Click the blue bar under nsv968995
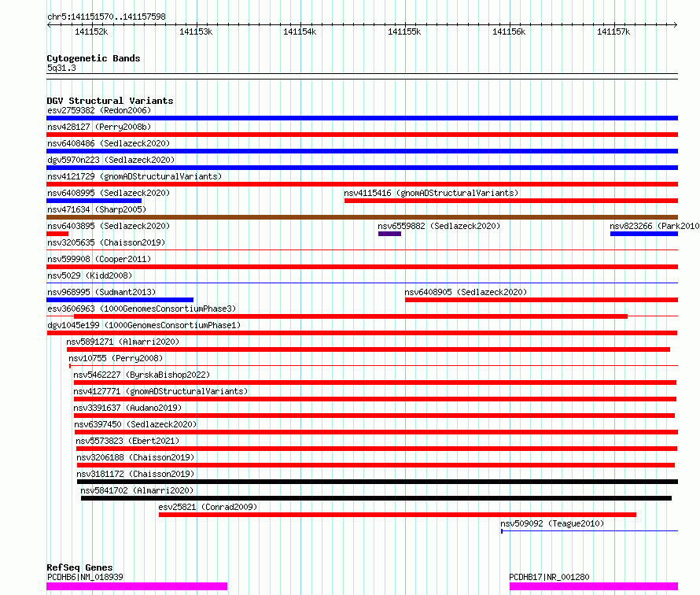 120,300
